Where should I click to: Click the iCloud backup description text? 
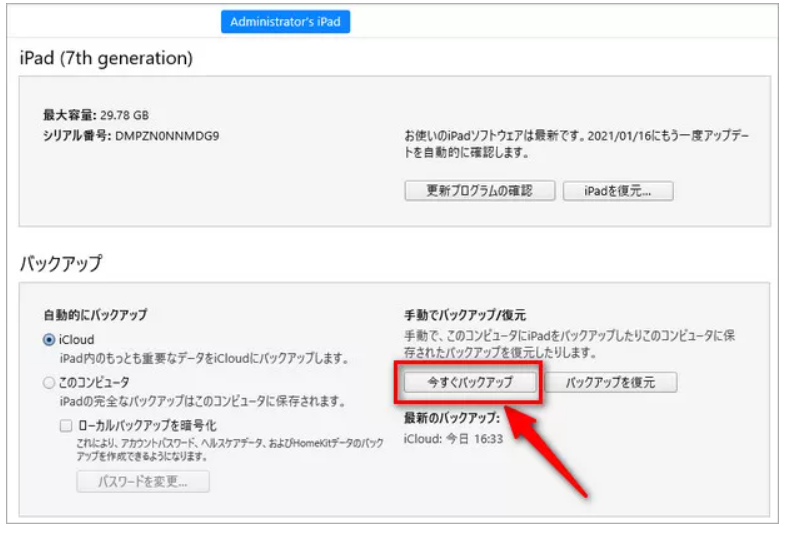[202, 358]
